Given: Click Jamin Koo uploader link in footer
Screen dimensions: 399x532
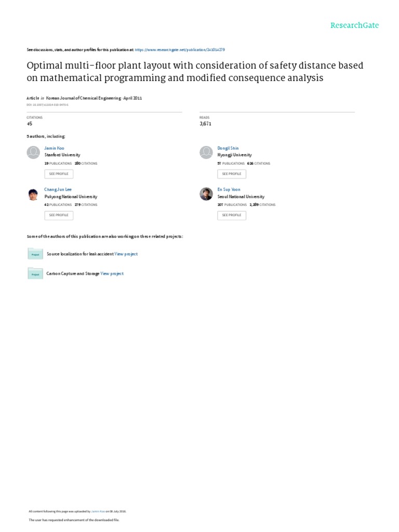Looking at the screenshot, I should [98, 511].
